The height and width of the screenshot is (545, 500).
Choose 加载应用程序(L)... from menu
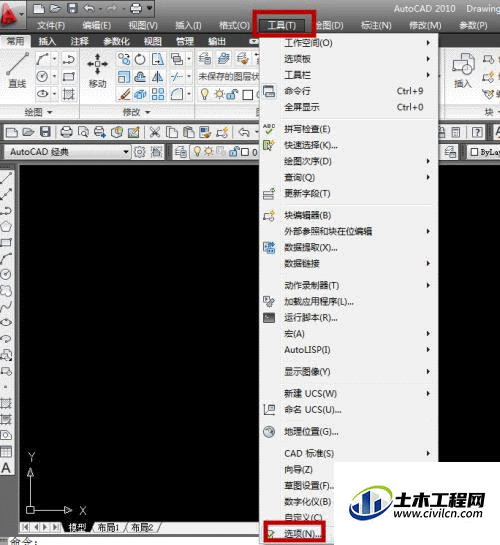[349, 301]
